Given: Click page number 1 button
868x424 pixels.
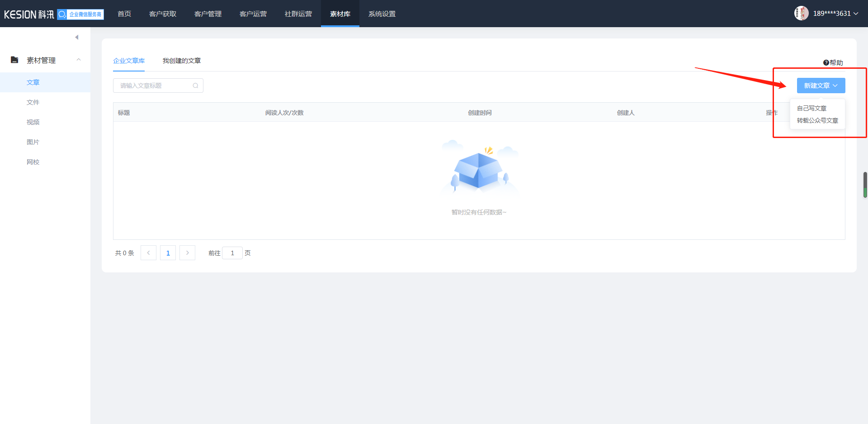Looking at the screenshot, I should point(168,253).
